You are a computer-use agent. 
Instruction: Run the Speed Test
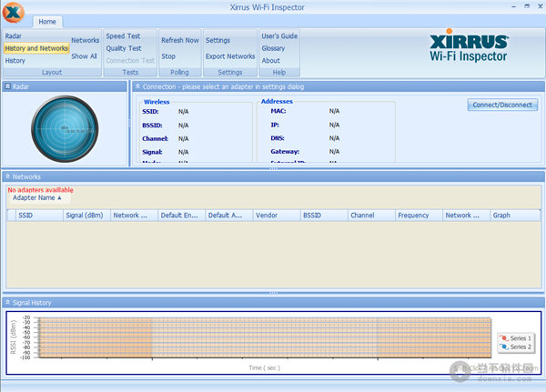pyautogui.click(x=123, y=35)
